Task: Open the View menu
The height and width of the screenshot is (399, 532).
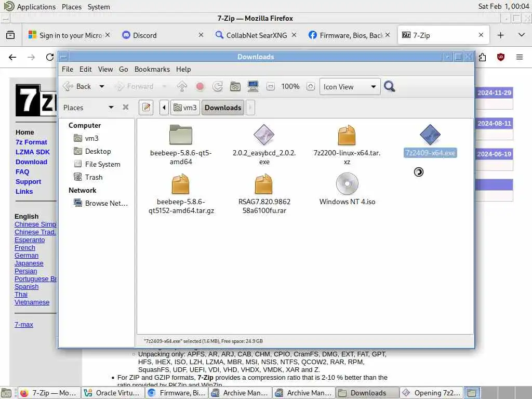Action: pos(105,69)
